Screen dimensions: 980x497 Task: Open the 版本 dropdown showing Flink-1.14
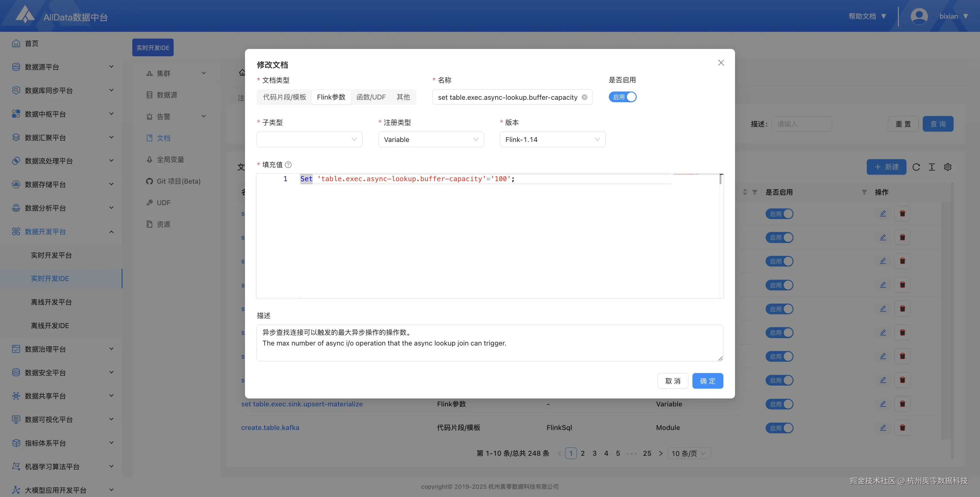pyautogui.click(x=552, y=139)
